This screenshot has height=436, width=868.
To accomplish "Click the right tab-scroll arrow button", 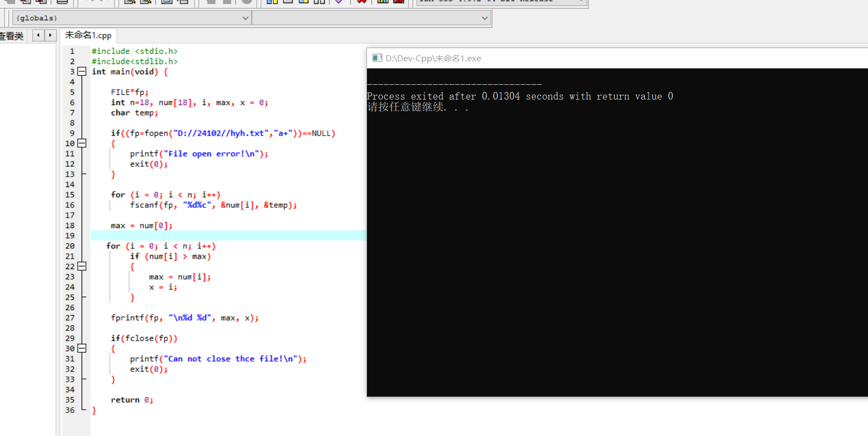I will point(50,35).
